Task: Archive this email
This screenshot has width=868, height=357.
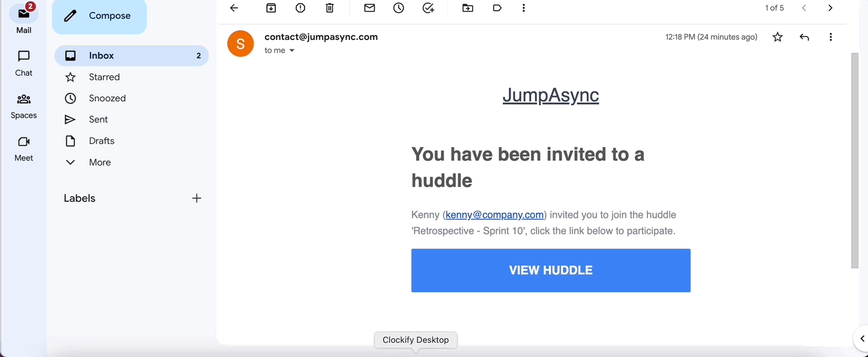Action: pos(271,8)
